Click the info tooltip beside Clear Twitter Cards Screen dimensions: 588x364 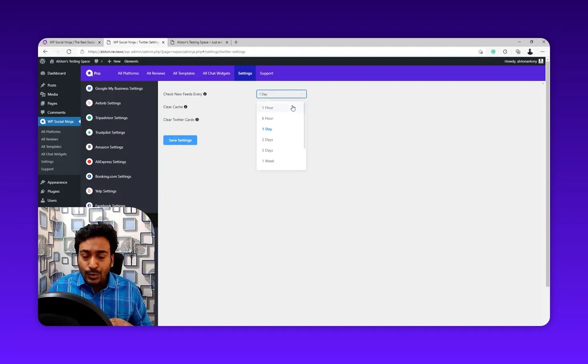pos(197,119)
